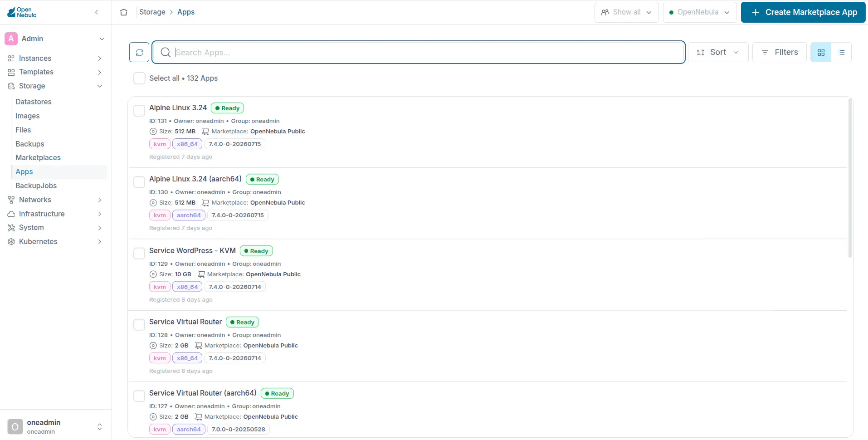
Task: Switch to list row view
Action: (x=842, y=52)
